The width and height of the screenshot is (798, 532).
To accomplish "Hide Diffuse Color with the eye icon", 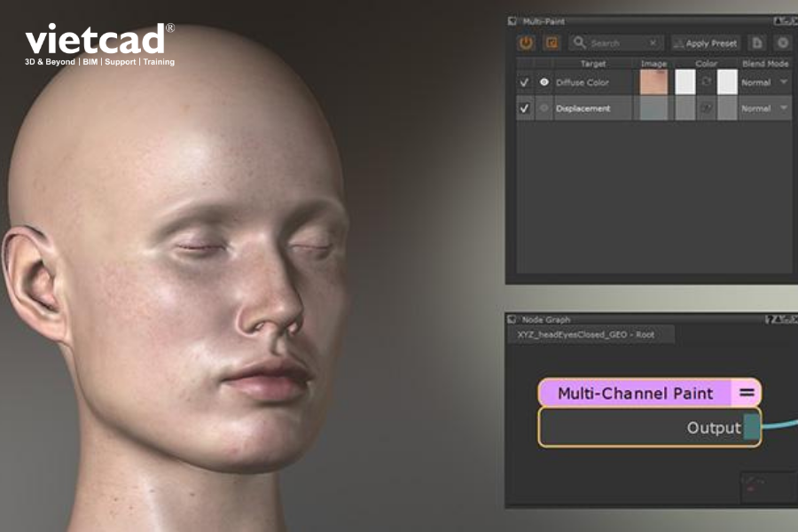I will pos(544,82).
